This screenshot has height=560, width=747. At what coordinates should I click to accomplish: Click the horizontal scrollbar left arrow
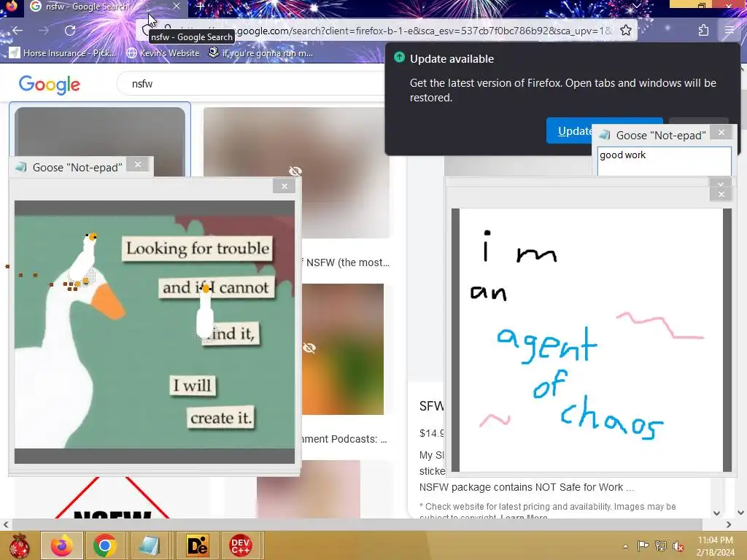click(6, 525)
